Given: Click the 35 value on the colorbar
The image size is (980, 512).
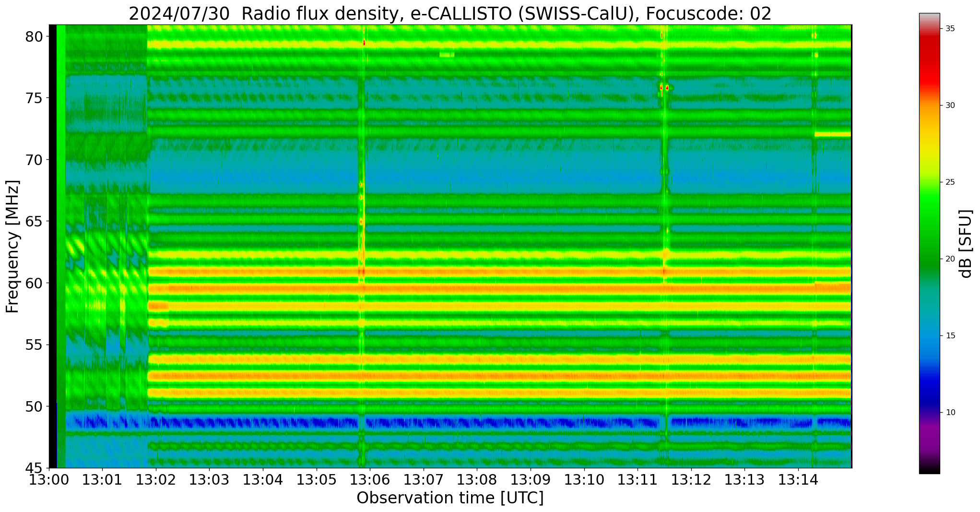Looking at the screenshot, I should pyautogui.click(x=950, y=29).
